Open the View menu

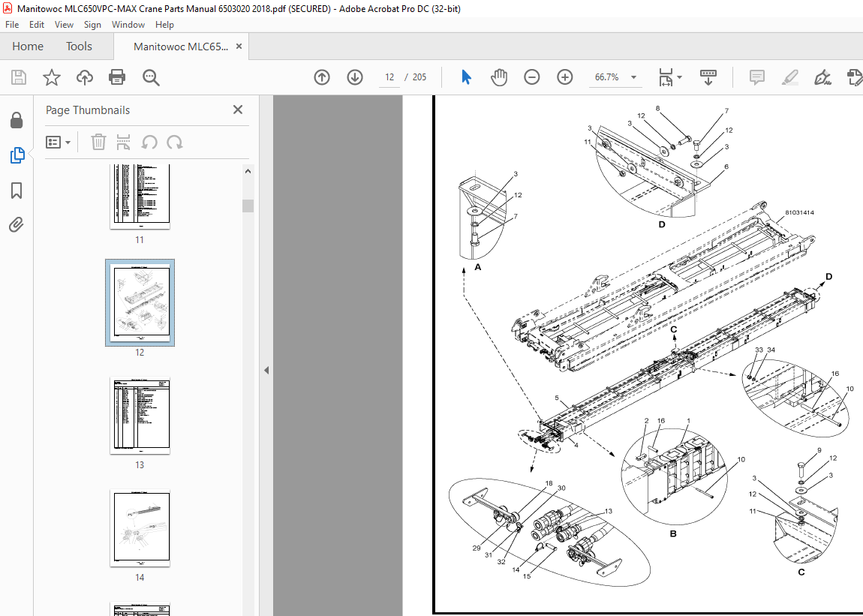click(x=64, y=25)
